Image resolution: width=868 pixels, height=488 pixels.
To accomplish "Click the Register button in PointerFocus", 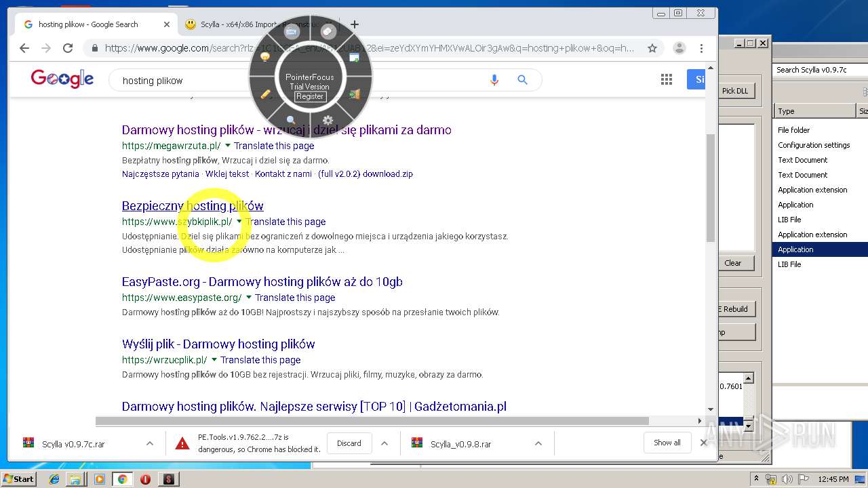I will pyautogui.click(x=310, y=96).
